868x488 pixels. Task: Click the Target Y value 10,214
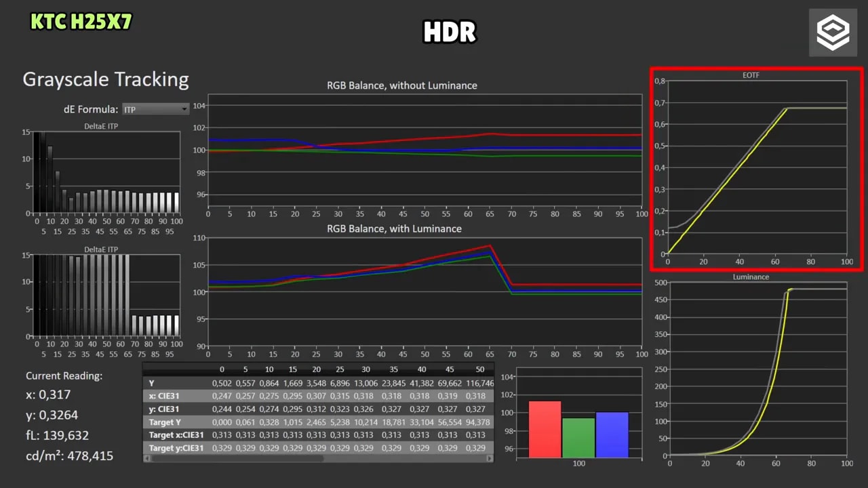click(x=366, y=422)
